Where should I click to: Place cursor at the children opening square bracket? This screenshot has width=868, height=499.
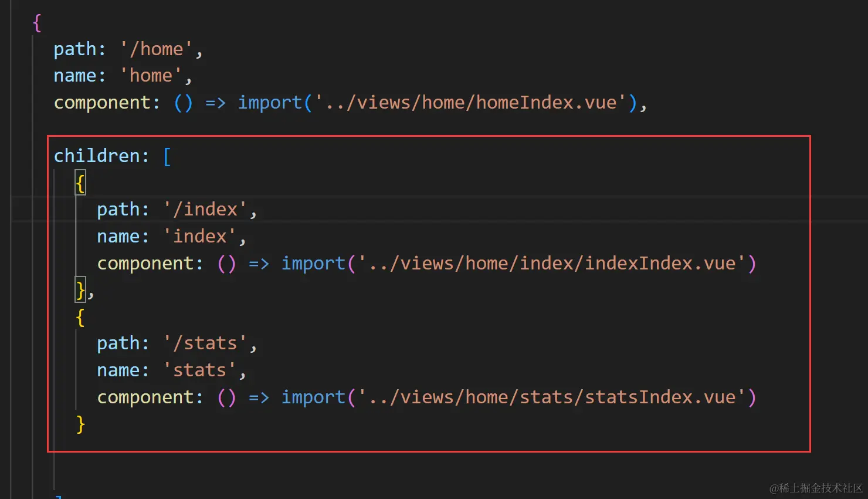click(167, 156)
